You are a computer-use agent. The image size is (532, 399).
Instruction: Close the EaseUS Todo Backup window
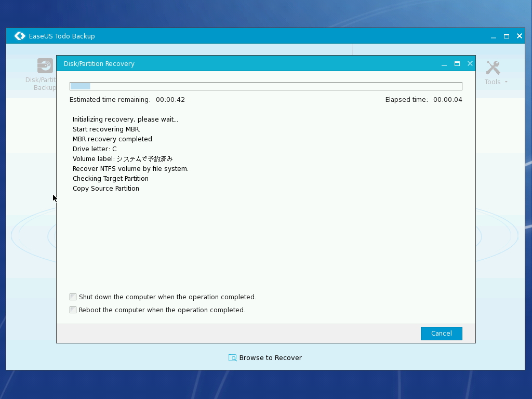click(520, 36)
